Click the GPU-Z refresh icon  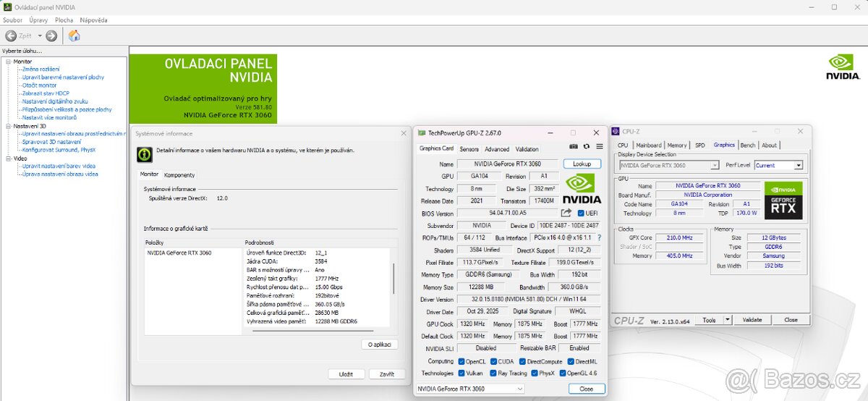point(586,146)
